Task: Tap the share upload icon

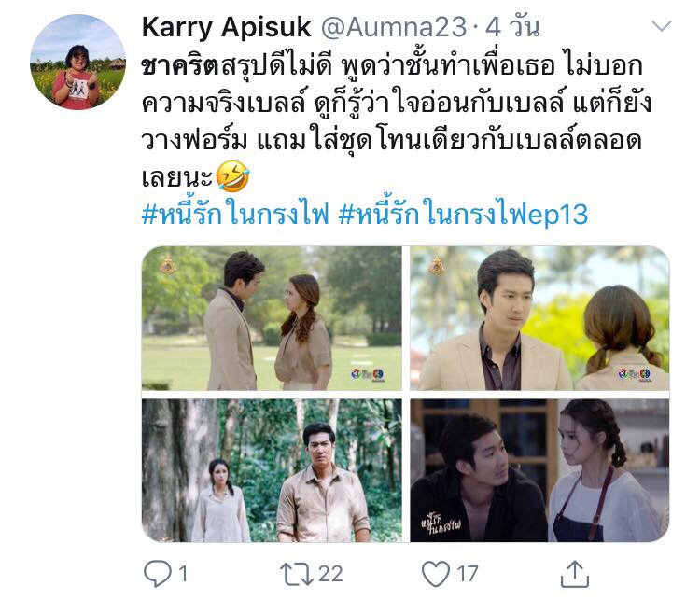Action: point(575,574)
